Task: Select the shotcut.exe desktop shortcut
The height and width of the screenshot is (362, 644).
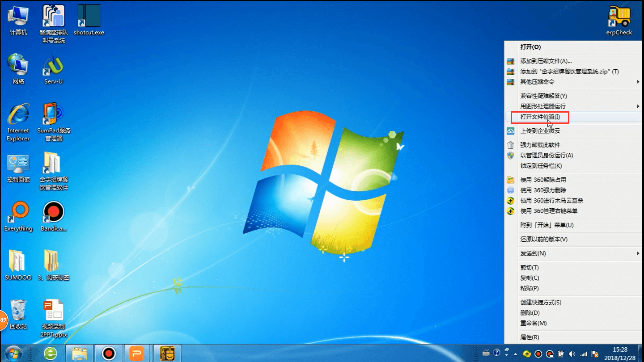Action: (x=89, y=21)
